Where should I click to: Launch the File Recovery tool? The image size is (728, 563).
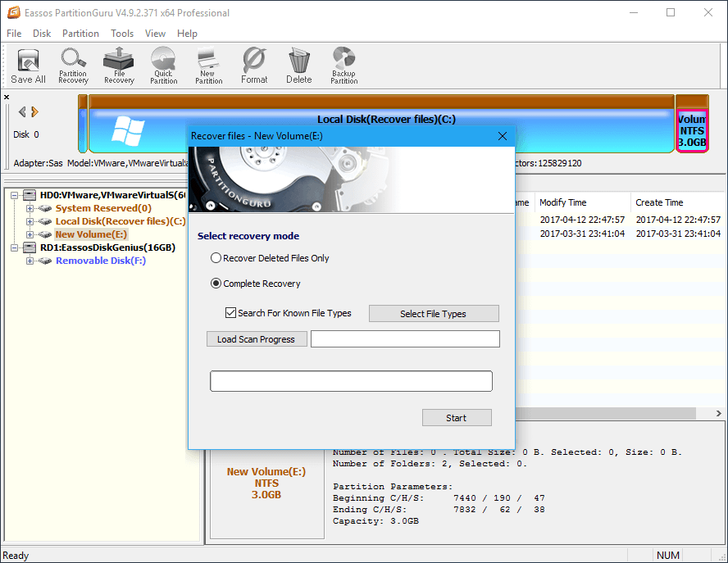119,66
